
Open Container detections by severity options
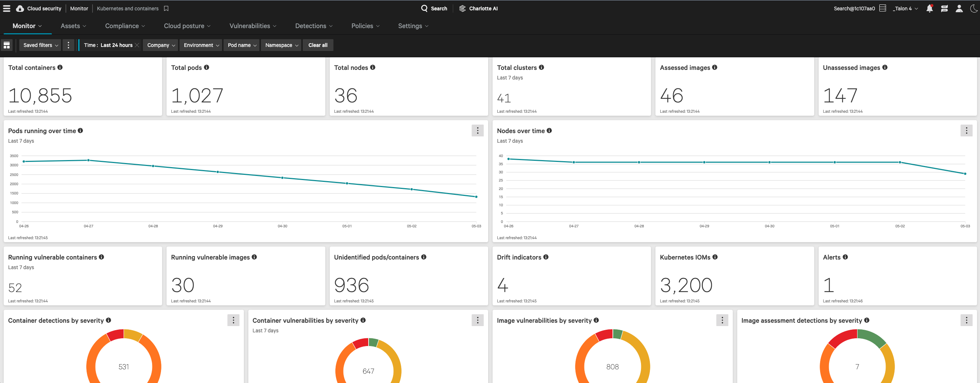point(233,320)
